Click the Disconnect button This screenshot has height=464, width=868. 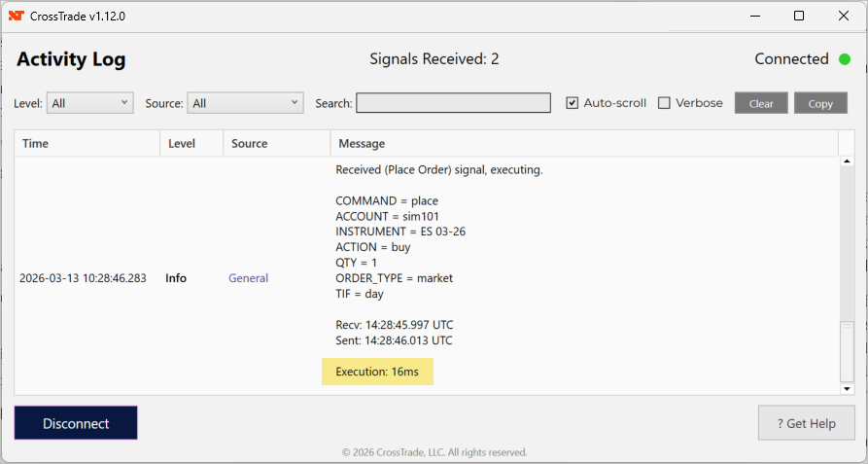point(76,423)
